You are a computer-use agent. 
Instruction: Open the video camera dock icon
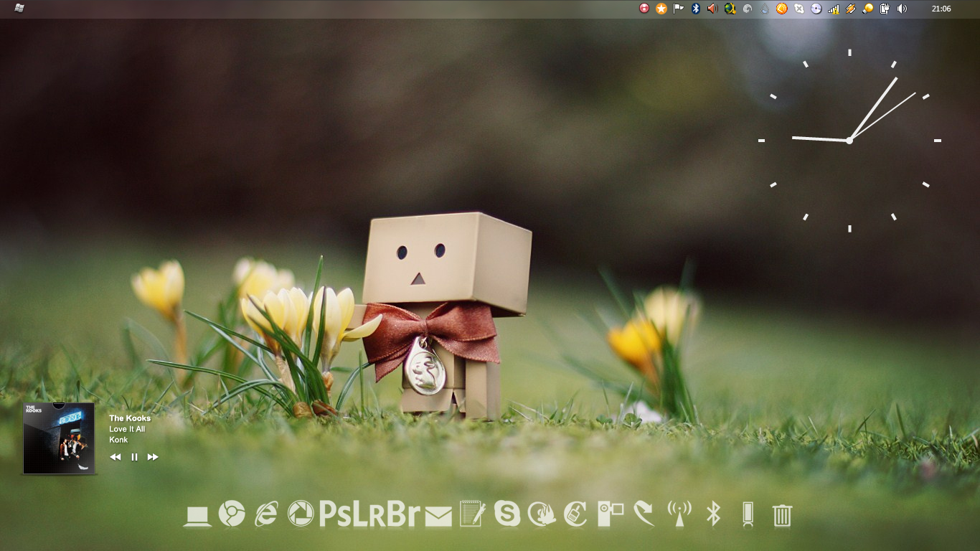pos(611,514)
